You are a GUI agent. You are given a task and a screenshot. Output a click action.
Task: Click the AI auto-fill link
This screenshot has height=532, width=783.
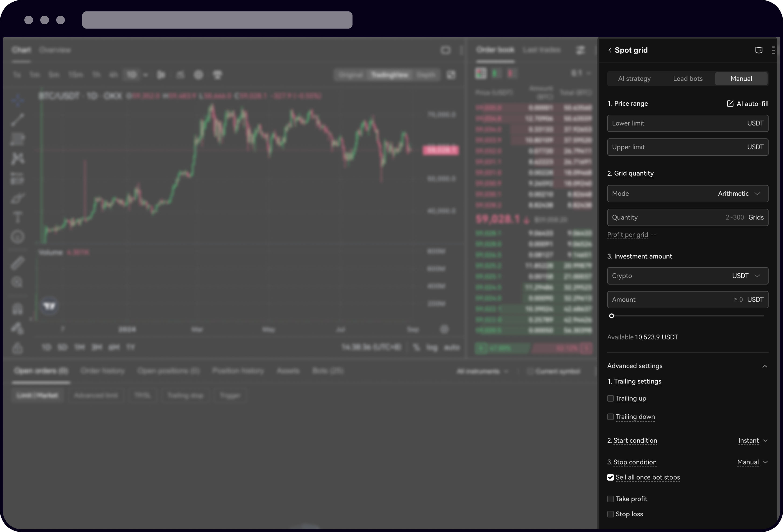coord(748,104)
